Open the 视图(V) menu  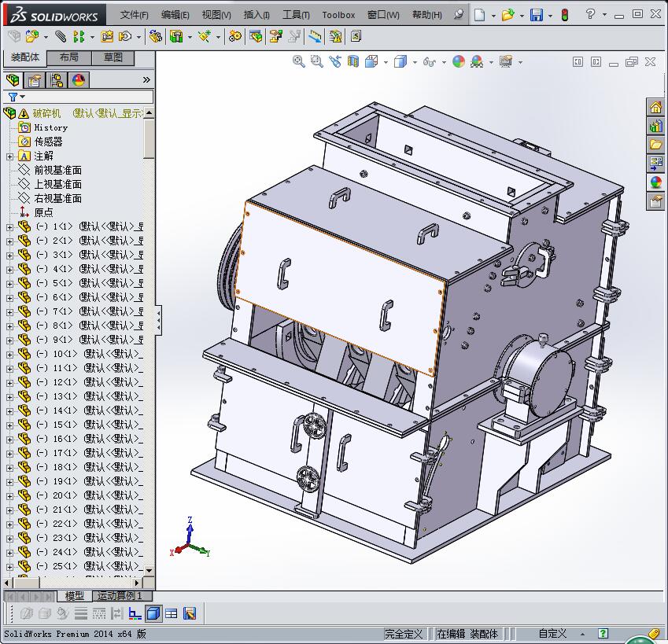pyautogui.click(x=216, y=15)
